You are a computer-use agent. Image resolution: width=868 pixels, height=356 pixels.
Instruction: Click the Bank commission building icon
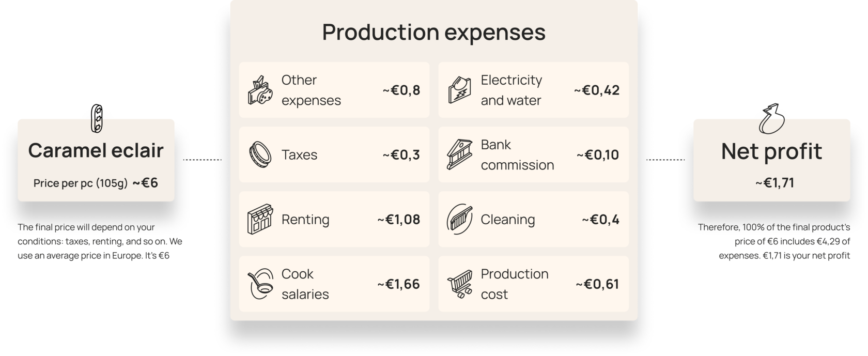(459, 154)
